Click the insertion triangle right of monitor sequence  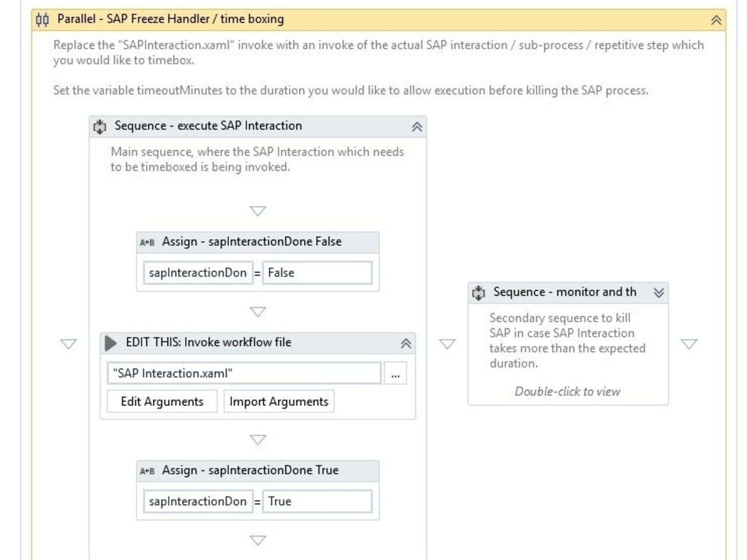pyautogui.click(x=689, y=344)
